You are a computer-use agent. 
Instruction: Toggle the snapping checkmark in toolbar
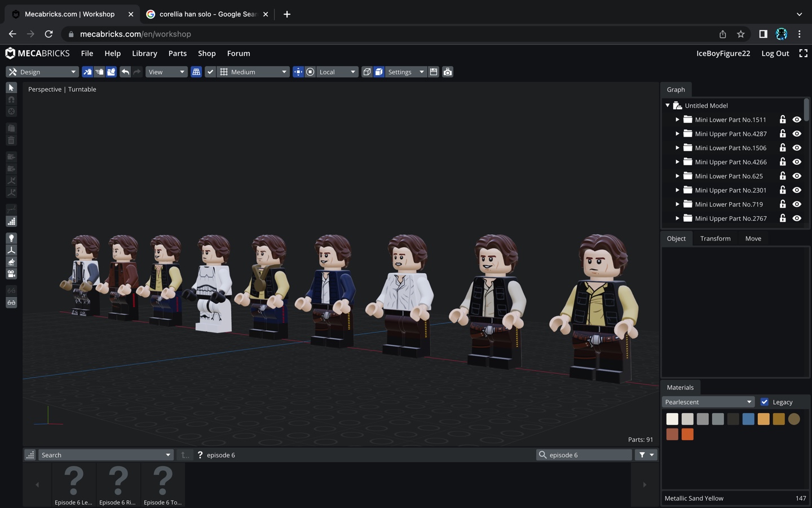210,72
